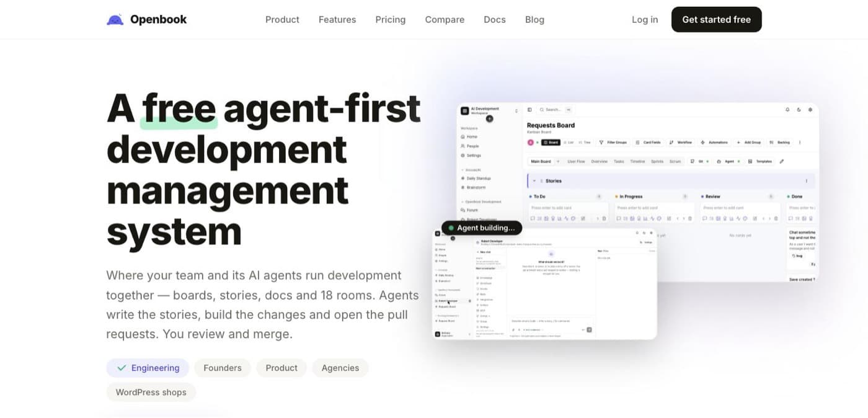Open Product in the top navigation
This screenshot has width=868, height=418.
click(282, 20)
